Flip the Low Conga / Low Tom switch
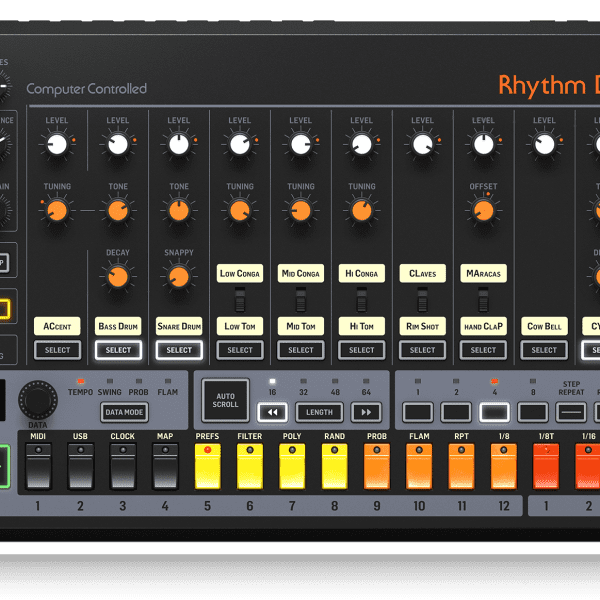The height and width of the screenshot is (600, 600). [240, 300]
